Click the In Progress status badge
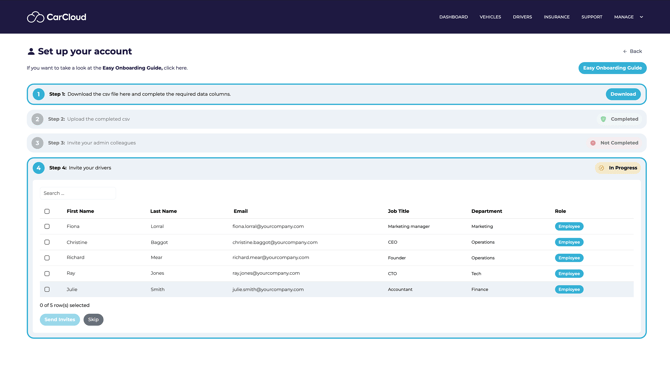The width and height of the screenshot is (670, 379). (x=618, y=168)
